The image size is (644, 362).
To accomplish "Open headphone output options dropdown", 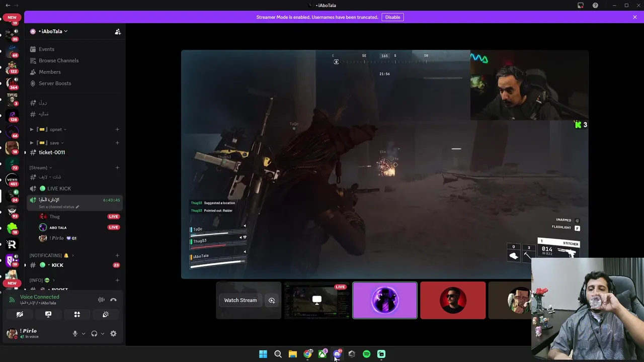I will [102, 333].
